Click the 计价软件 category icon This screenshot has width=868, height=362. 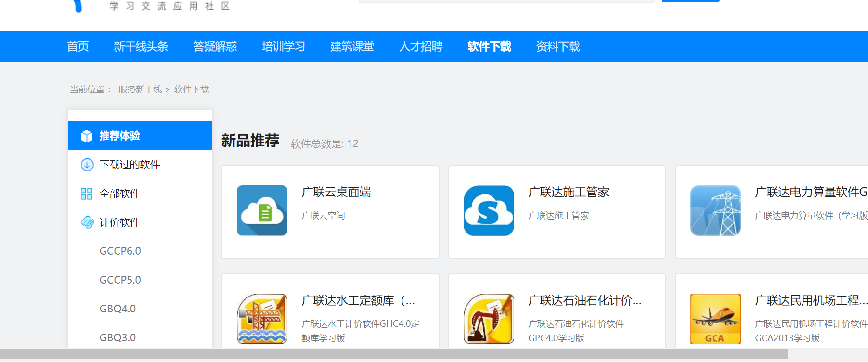87,222
